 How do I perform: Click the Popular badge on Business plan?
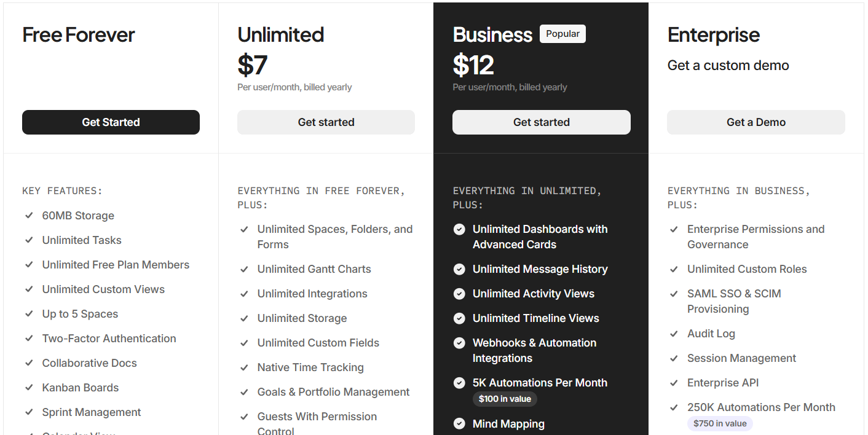(x=562, y=34)
